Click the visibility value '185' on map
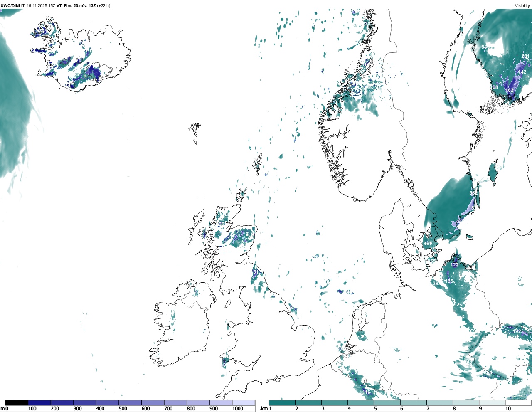This screenshot has width=532, height=412. click(x=449, y=281)
